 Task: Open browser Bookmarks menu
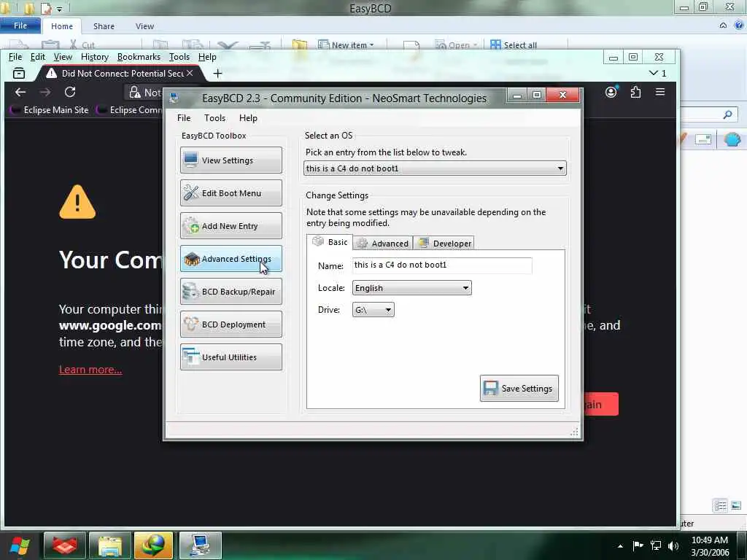click(x=139, y=57)
